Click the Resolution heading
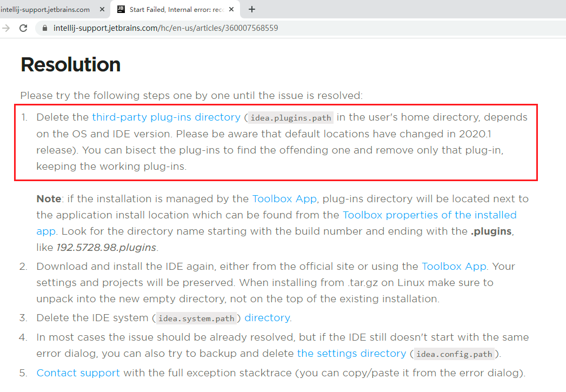The image size is (566, 392). pyautogui.click(x=71, y=64)
